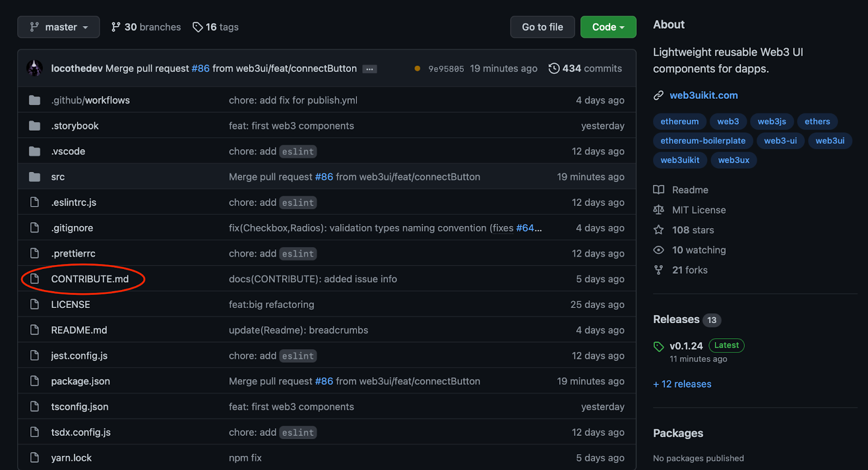Click the file icon for tsdx.config.js
Image resolution: width=868 pixels, height=470 pixels.
tap(35, 432)
